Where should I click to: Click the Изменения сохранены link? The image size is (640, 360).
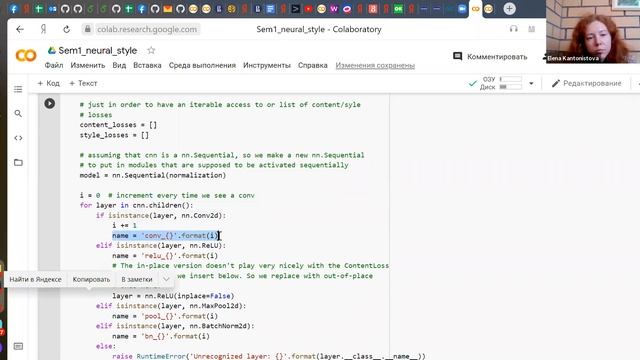(x=375, y=65)
